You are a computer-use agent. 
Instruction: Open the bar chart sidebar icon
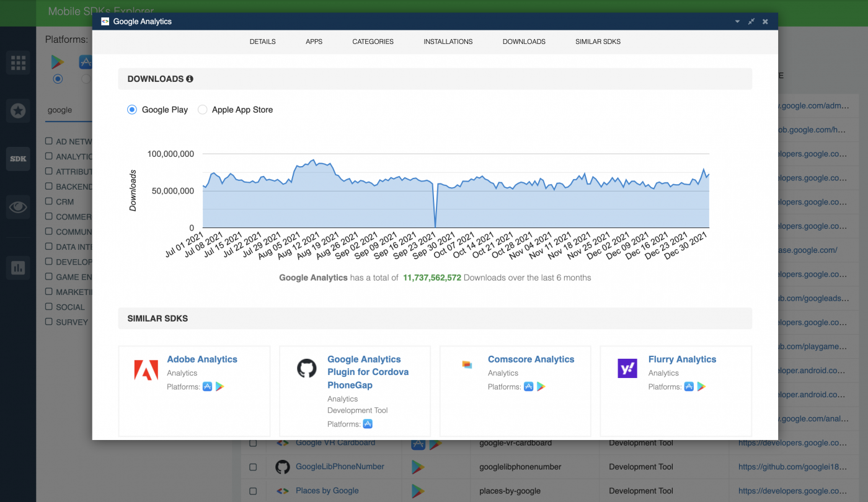click(18, 268)
